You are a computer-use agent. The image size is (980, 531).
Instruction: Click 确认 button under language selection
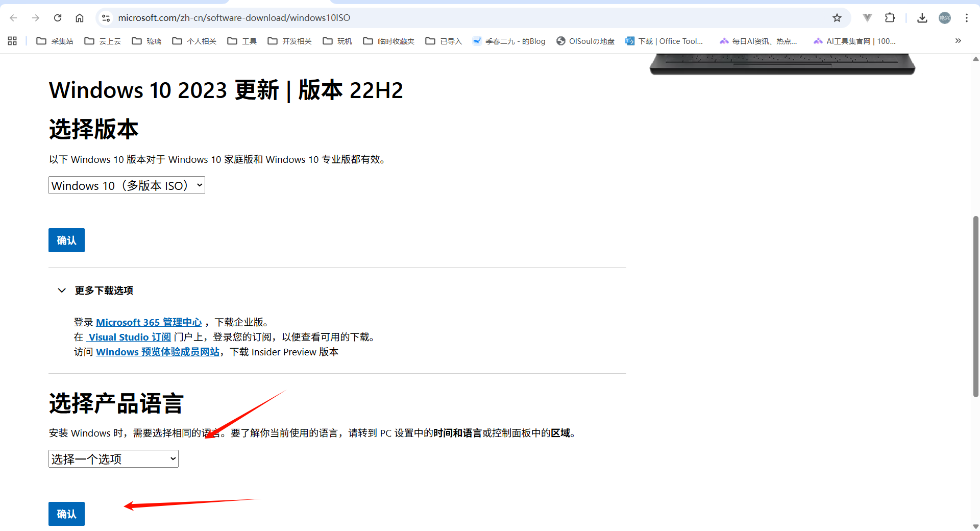(x=66, y=514)
